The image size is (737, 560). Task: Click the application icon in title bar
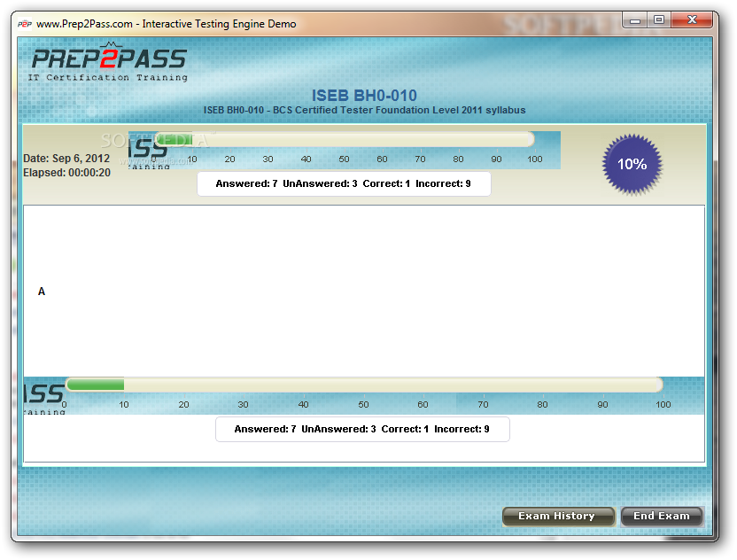click(x=25, y=24)
